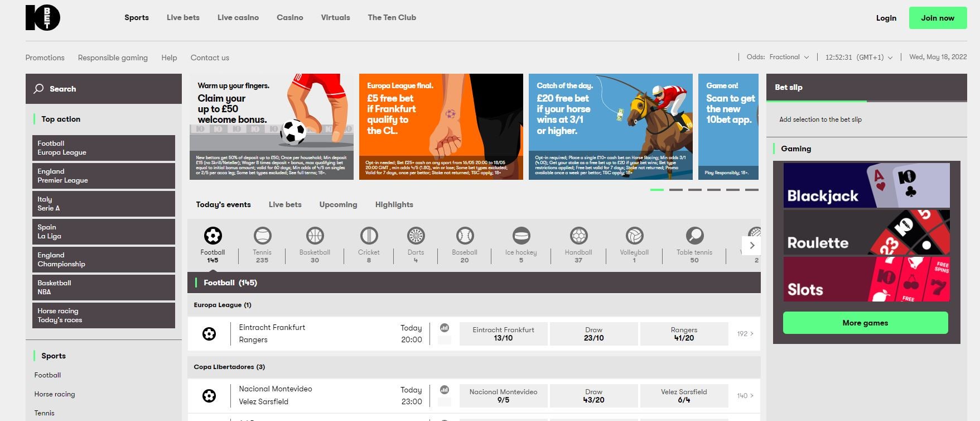Bet on Draw at 23/10
Screen dimensions: 980x421
pyautogui.click(x=593, y=334)
